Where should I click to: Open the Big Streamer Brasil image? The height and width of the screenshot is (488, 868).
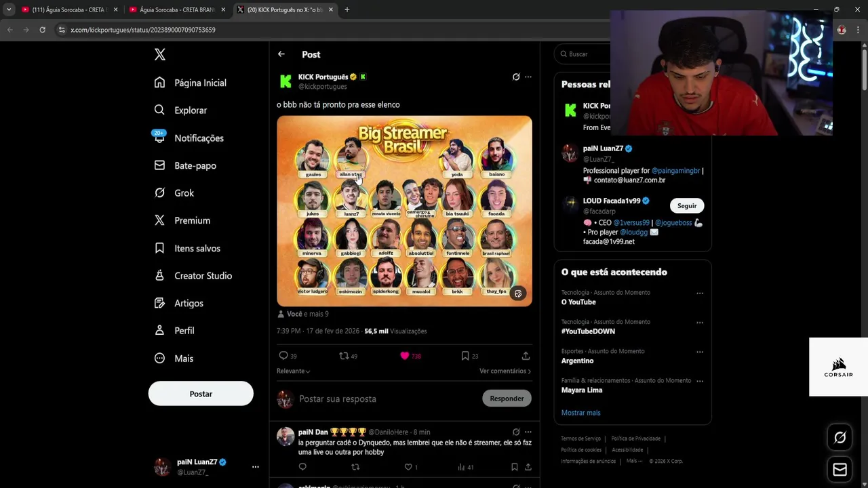404,211
